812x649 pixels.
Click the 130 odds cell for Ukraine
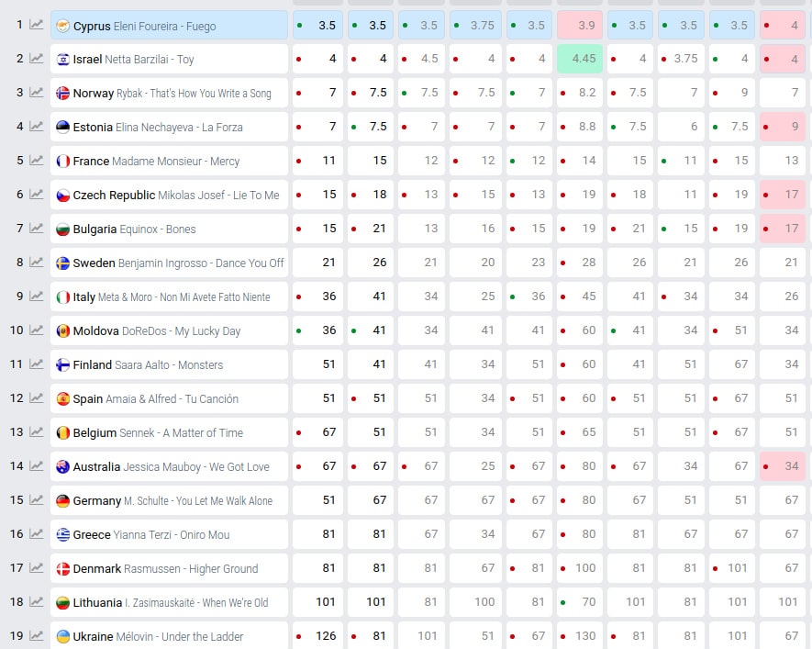pos(580,635)
